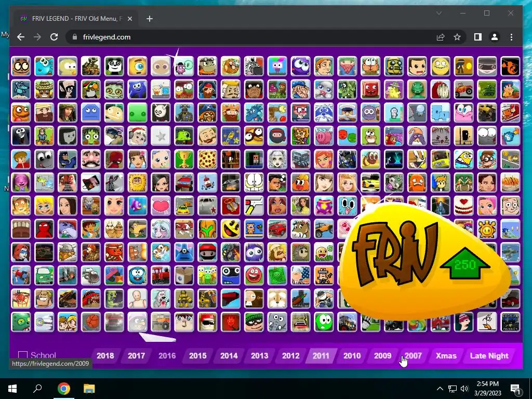Image resolution: width=532 pixels, height=399 pixels.
Task: Add a new browser tab
Action: coord(150,19)
